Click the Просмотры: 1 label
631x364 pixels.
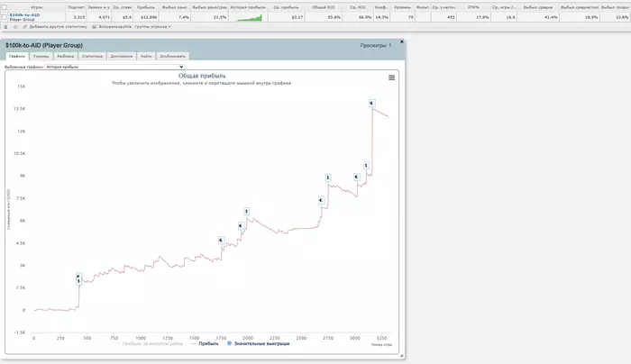pyautogui.click(x=376, y=45)
